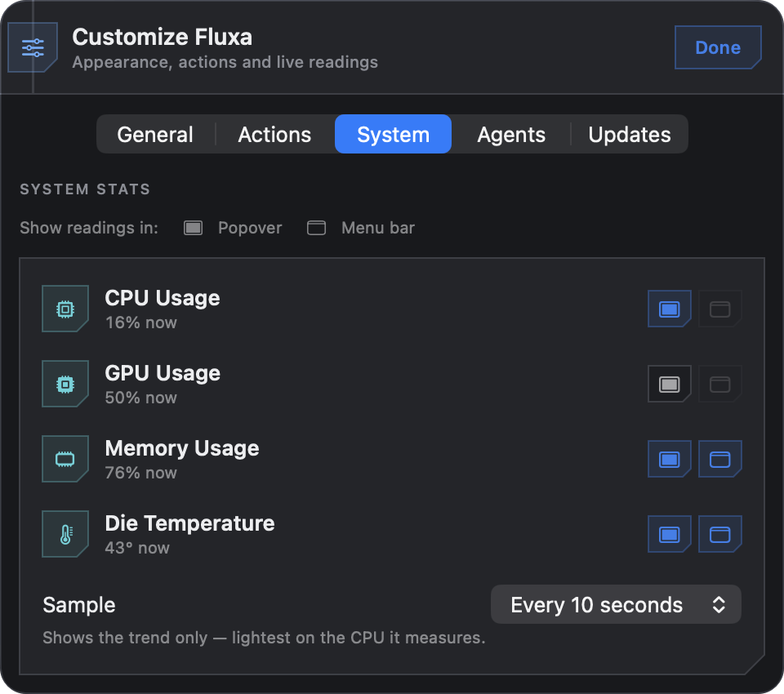Viewport: 784px width, 694px height.
Task: Click the 'SYSTEM STATS' heading
Action: [85, 189]
